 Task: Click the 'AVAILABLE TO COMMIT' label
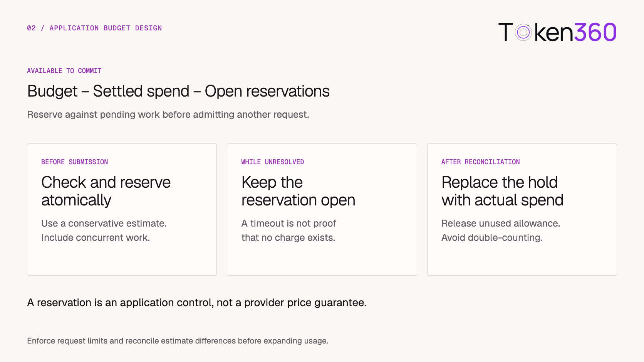click(64, 71)
